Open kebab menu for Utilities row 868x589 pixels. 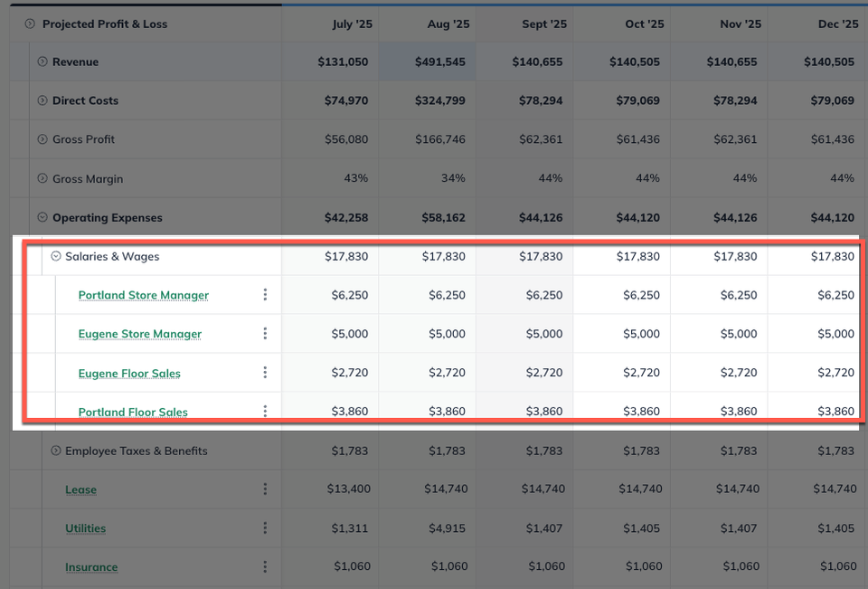click(x=265, y=528)
